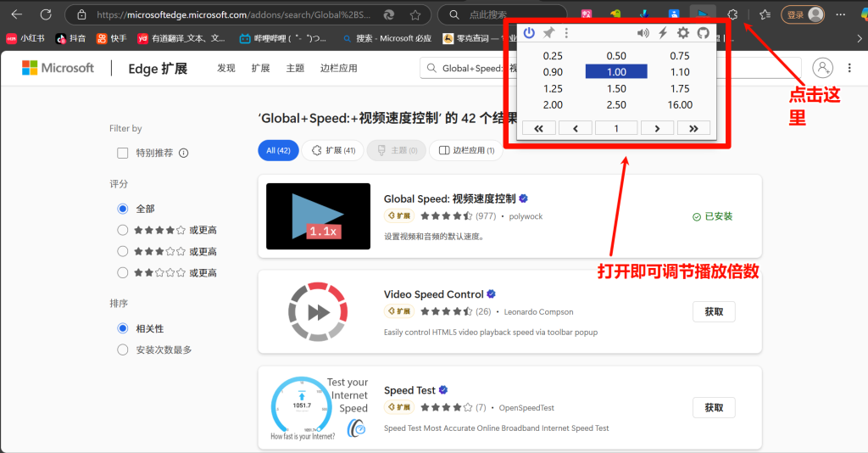Viewport: 868px width, 453px height.
Task: Click the 登录 profile sign-in button
Action: (803, 15)
